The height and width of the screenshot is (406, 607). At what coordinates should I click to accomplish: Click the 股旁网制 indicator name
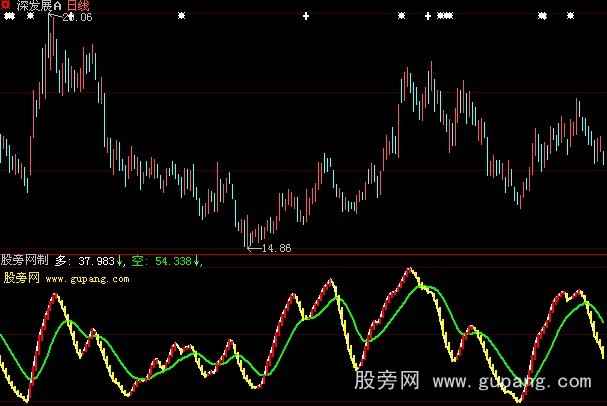point(25,260)
